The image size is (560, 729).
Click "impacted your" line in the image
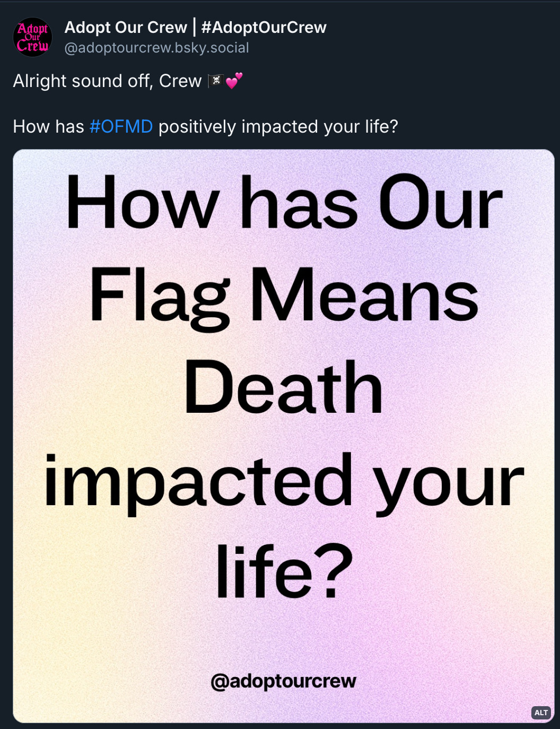pos(284,481)
